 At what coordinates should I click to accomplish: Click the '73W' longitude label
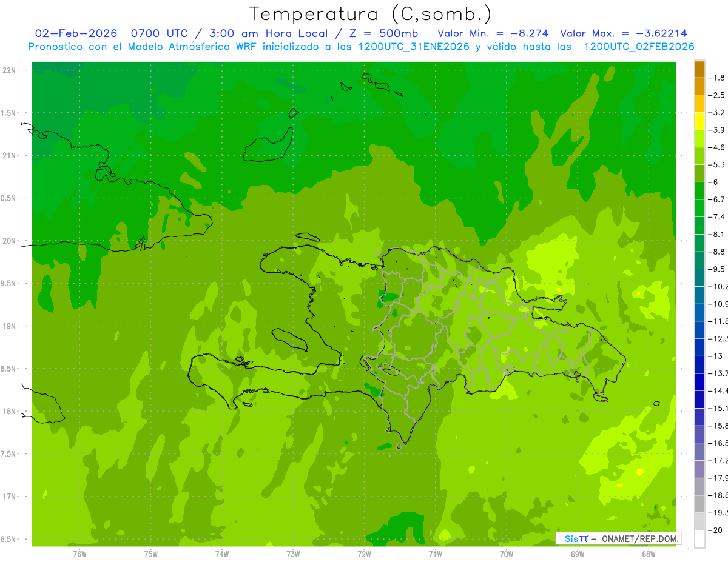pyautogui.click(x=293, y=554)
